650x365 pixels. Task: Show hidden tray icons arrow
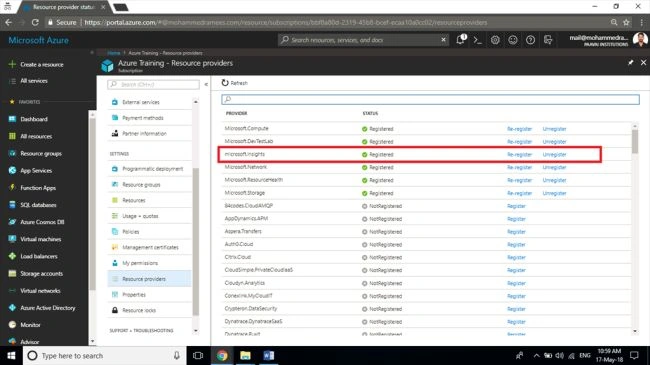point(536,355)
